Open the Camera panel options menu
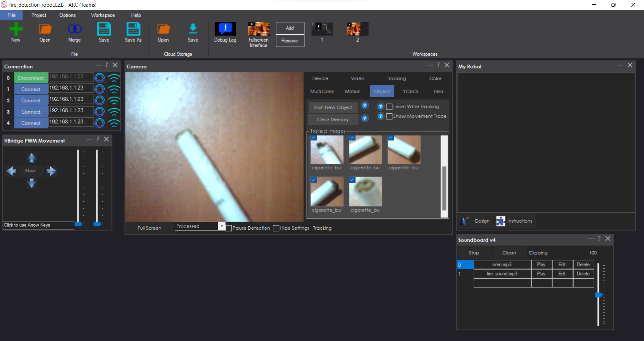 [430, 65]
